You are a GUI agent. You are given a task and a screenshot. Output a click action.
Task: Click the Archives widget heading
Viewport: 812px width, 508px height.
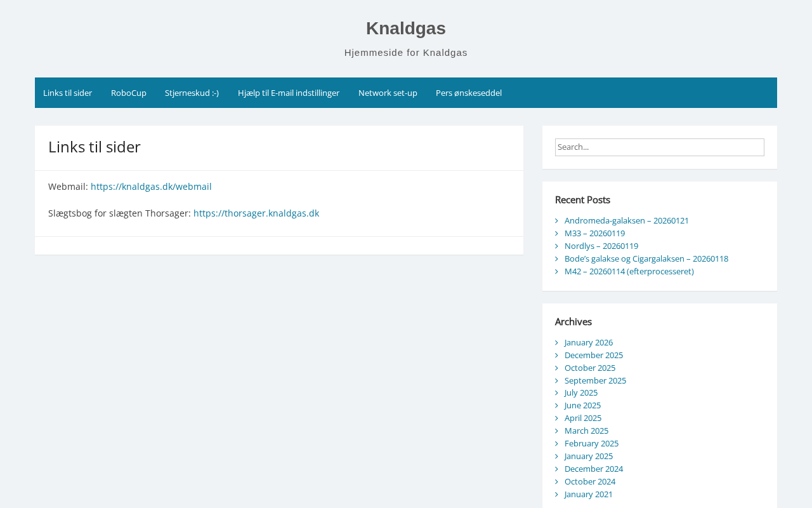[573, 321]
